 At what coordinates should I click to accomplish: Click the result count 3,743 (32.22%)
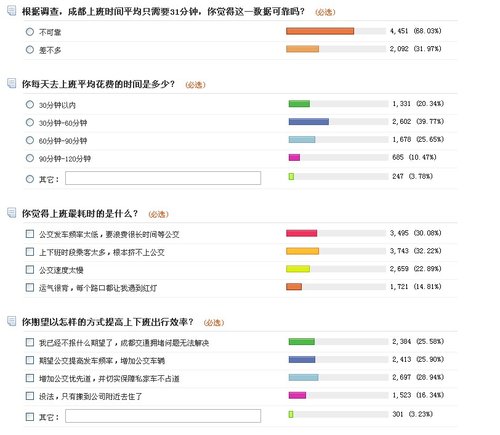pyautogui.click(x=416, y=251)
